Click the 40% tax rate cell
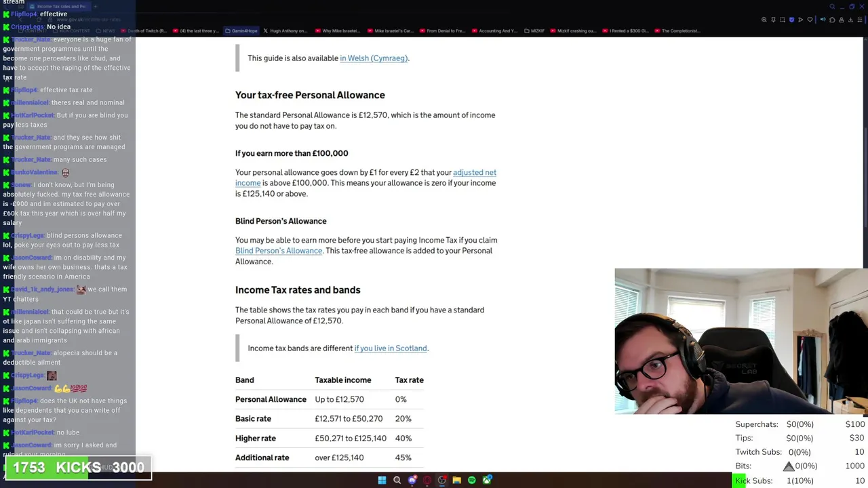This screenshot has height=488, width=868. tap(403, 439)
